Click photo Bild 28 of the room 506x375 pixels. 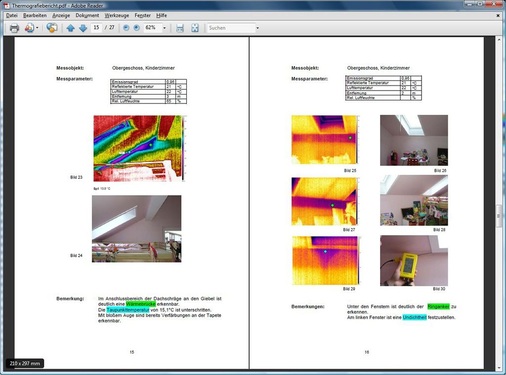pos(414,200)
